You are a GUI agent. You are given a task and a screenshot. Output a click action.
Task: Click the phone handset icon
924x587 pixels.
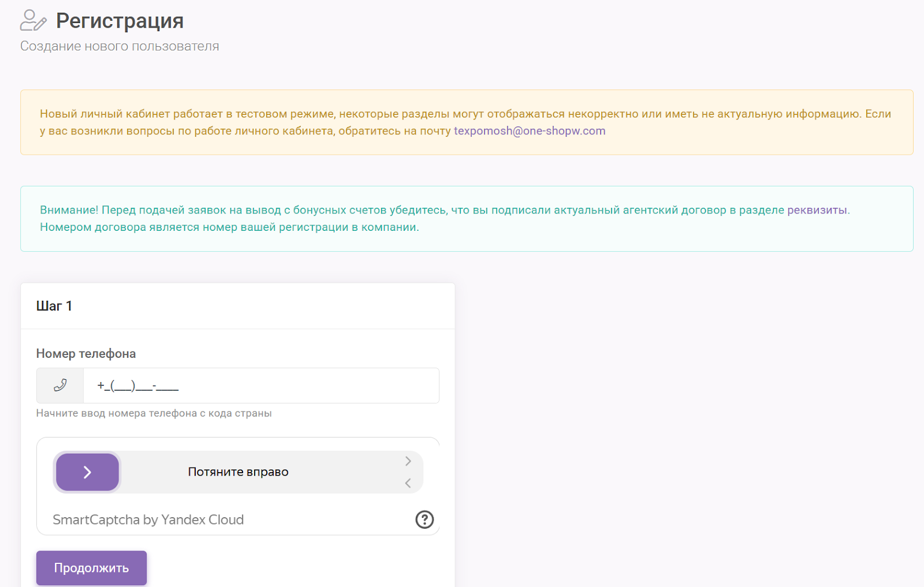pyautogui.click(x=60, y=386)
